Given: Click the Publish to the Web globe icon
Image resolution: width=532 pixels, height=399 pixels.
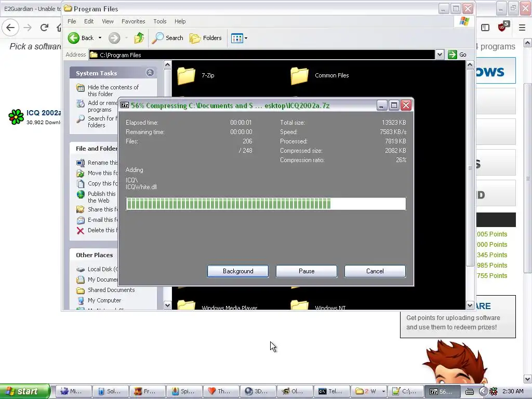Looking at the screenshot, I should point(81,194).
